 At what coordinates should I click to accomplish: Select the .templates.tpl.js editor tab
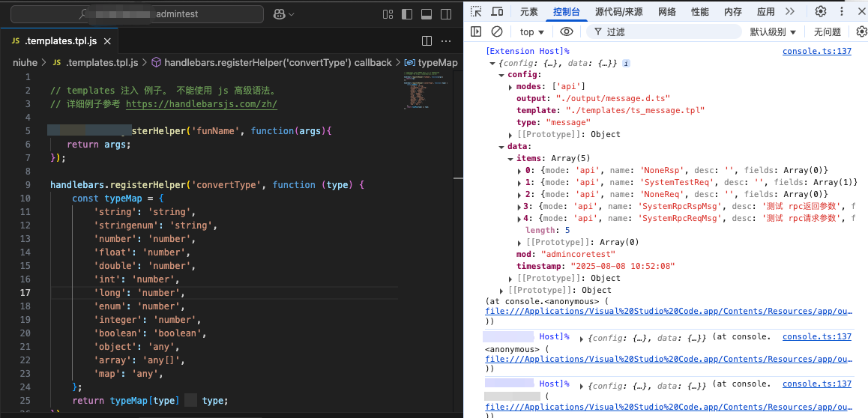click(60, 41)
